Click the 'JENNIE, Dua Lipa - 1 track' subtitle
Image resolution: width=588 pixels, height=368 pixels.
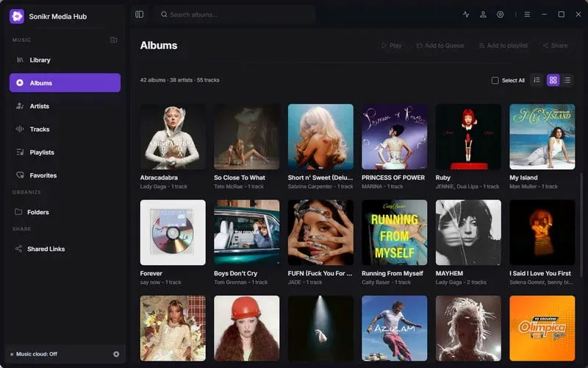(467, 187)
